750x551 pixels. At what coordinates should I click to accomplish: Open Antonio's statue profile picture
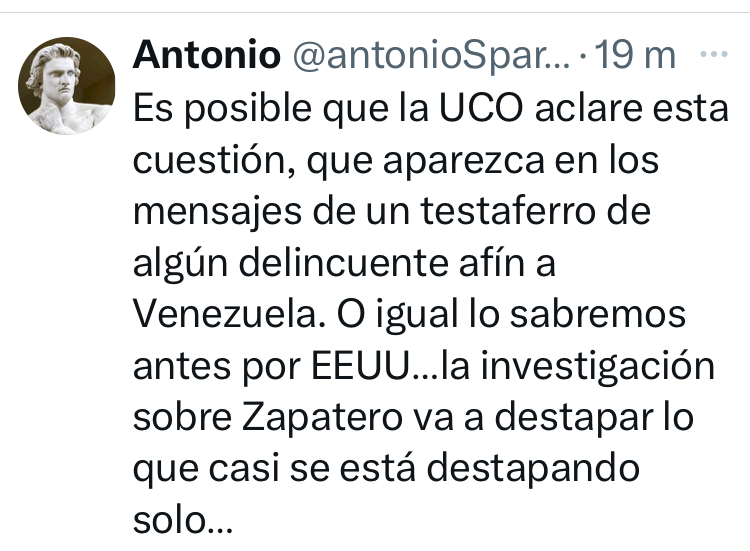tap(67, 86)
